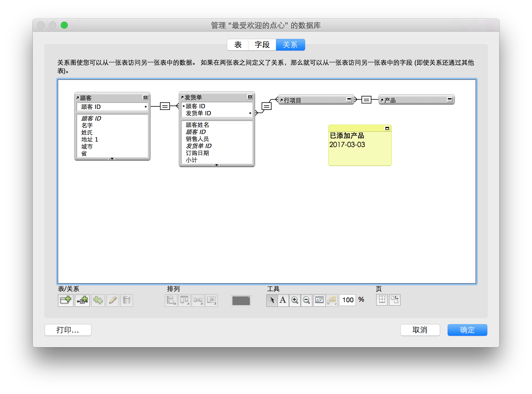Zoom in using the magnifier plus icon
This screenshot has height=394, width=532.
(x=295, y=300)
